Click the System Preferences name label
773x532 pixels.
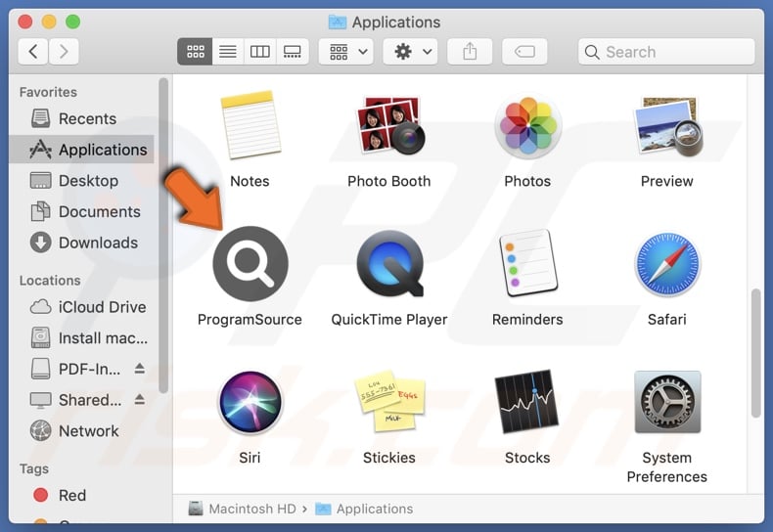tap(667, 467)
